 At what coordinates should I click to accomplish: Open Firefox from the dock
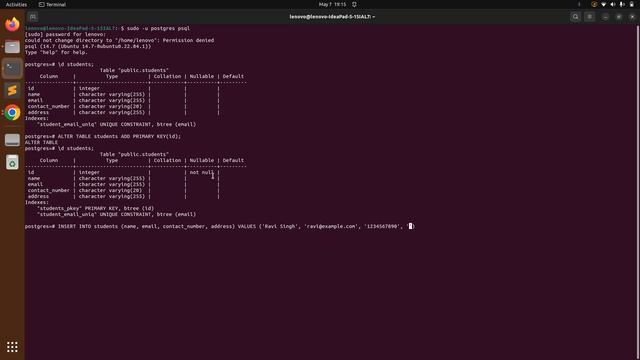(12, 24)
